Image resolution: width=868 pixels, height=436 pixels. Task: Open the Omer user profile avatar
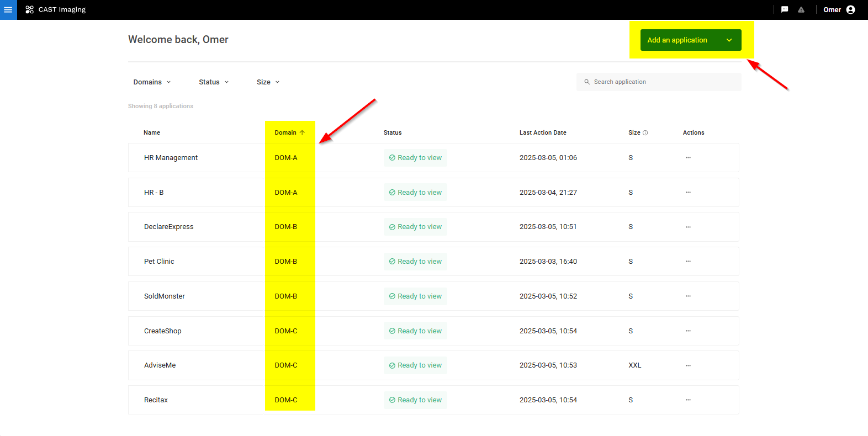click(x=850, y=10)
